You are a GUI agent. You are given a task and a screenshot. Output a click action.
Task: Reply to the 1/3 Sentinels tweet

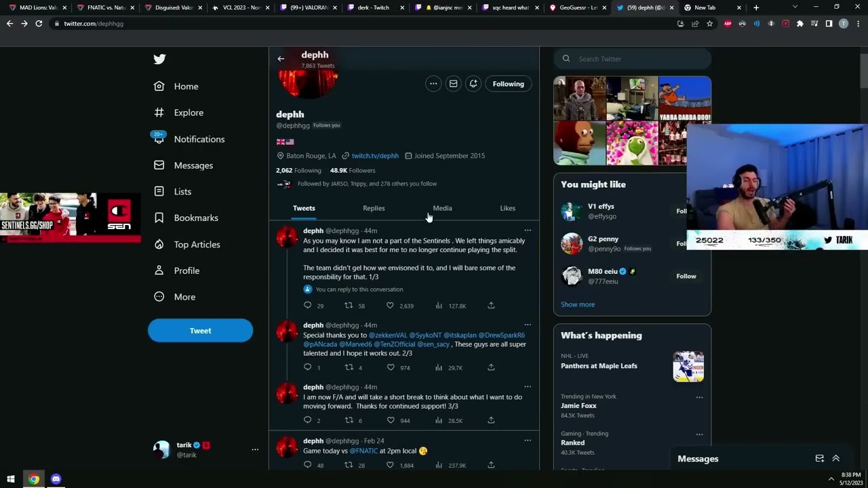[x=308, y=306]
